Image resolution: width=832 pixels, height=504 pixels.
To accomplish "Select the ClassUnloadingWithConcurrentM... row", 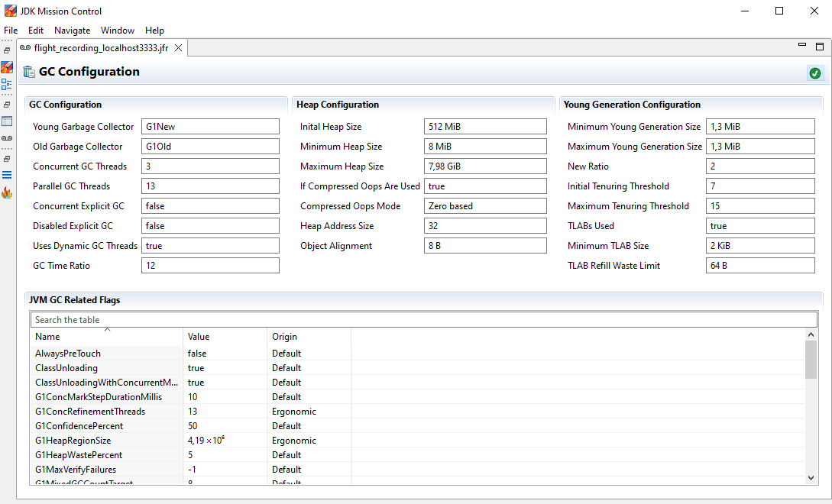I will click(x=418, y=382).
